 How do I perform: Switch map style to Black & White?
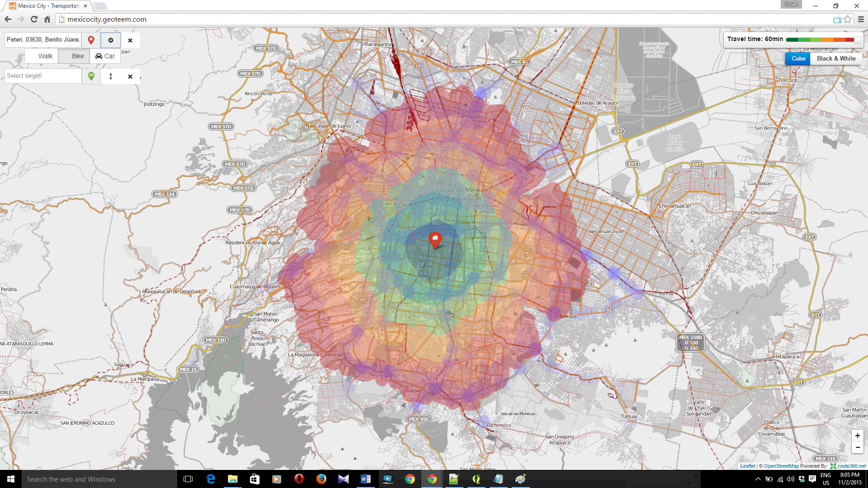(x=836, y=59)
